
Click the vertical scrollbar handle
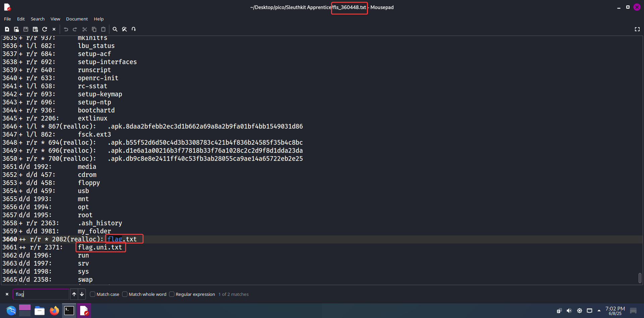click(640, 278)
